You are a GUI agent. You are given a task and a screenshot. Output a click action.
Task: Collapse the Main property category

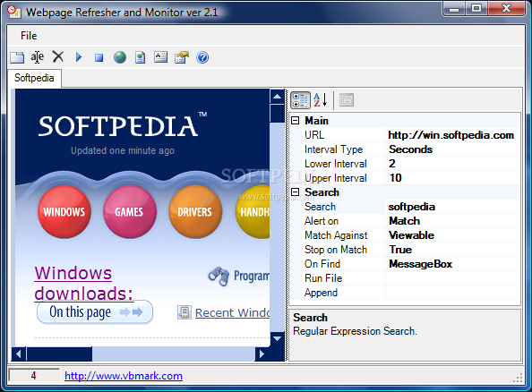click(296, 121)
